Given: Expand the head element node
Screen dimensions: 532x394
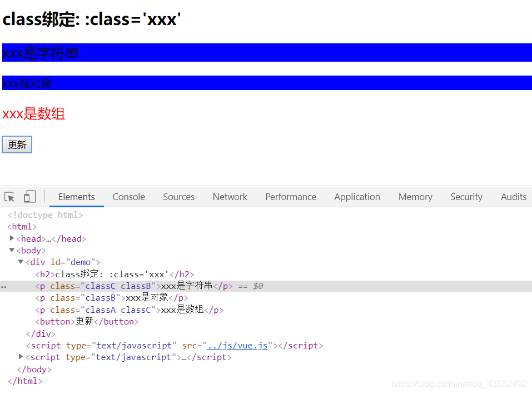Looking at the screenshot, I should click(x=12, y=238).
